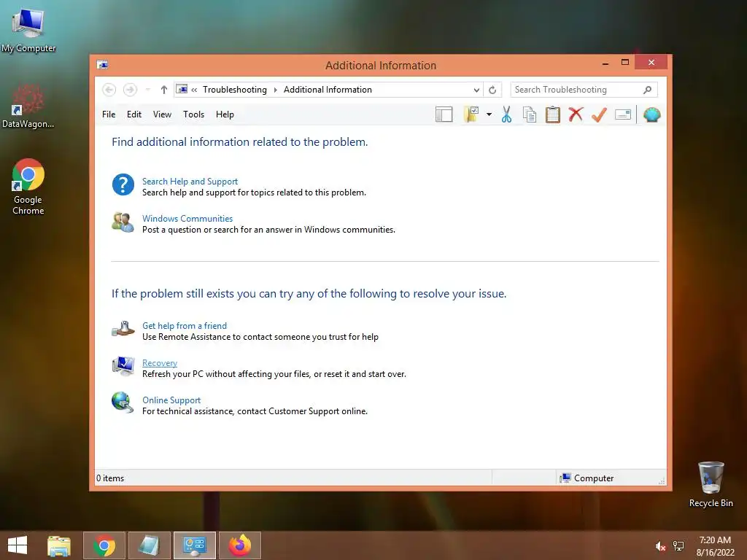747x560 pixels.
Task: Expand the folder options dropdown arrow
Action: 489,114
